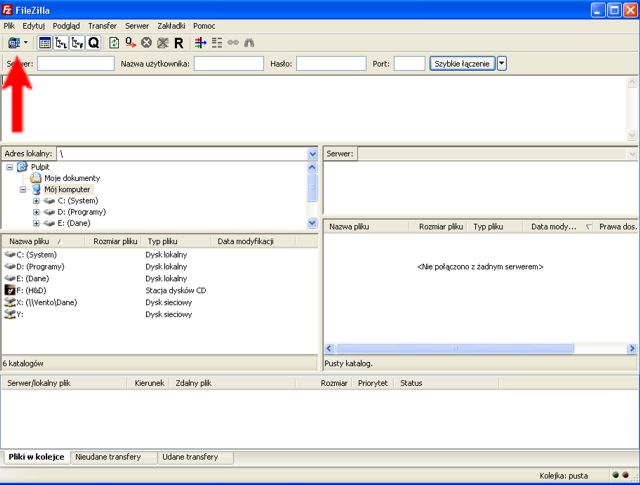Open the Site Manager icon
The height and width of the screenshot is (485, 640).
(14, 42)
